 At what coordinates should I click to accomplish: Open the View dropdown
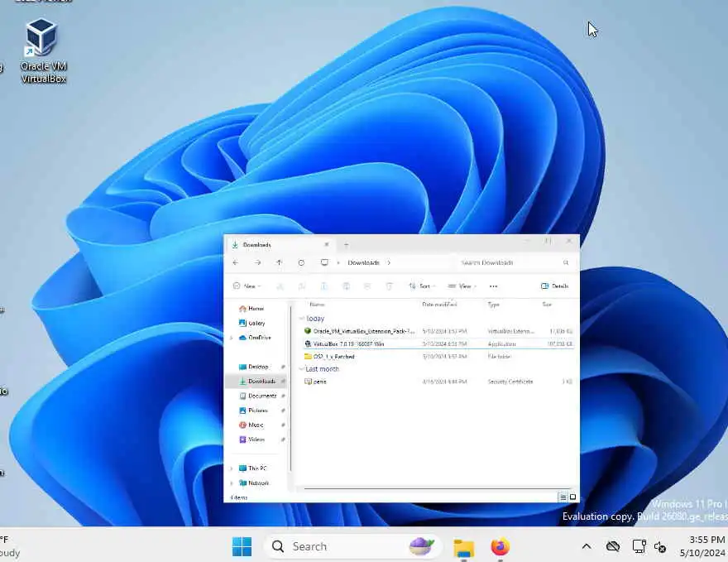coord(462,286)
